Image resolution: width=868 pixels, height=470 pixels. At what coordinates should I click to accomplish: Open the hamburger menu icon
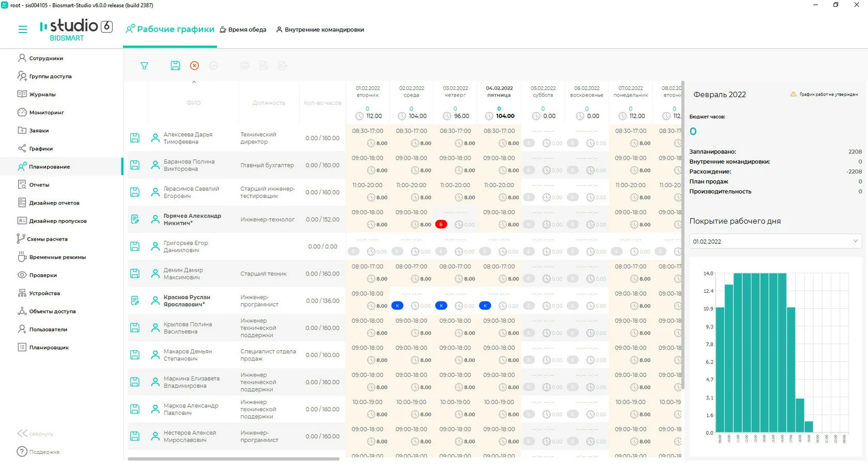(x=23, y=29)
